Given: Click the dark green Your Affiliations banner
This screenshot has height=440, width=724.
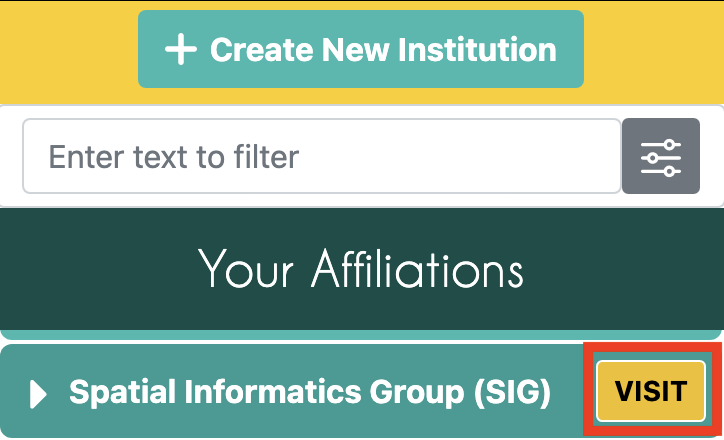Looking at the screenshot, I should point(361,269).
